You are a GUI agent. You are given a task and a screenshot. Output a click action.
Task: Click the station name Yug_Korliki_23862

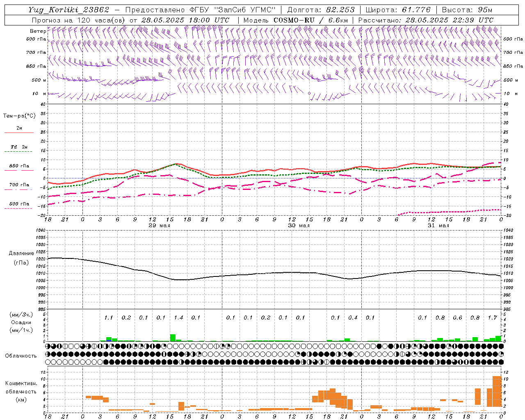[x=69, y=10]
